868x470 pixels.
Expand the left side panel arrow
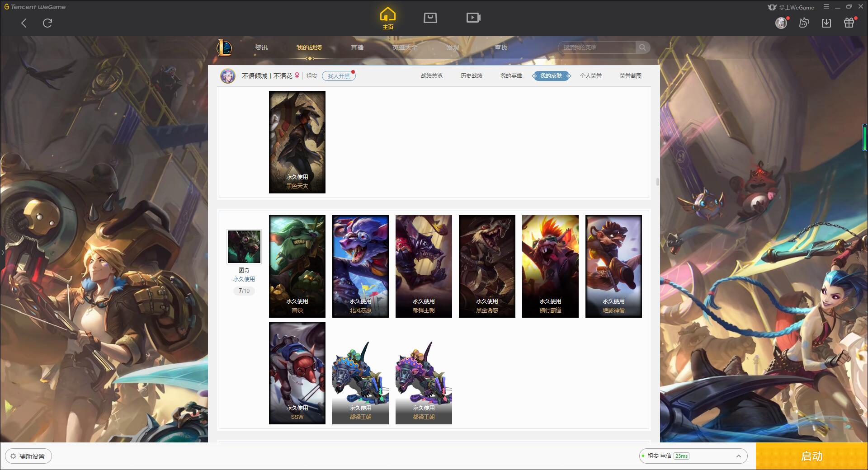[x=2, y=252]
